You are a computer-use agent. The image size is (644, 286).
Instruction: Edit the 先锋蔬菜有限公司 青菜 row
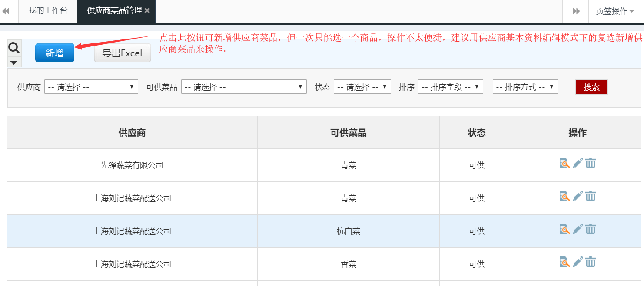tap(578, 163)
